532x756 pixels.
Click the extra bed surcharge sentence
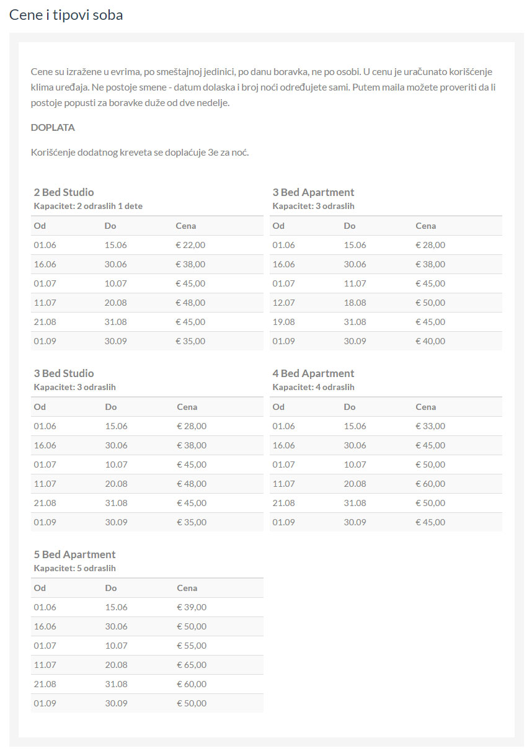tap(140, 153)
